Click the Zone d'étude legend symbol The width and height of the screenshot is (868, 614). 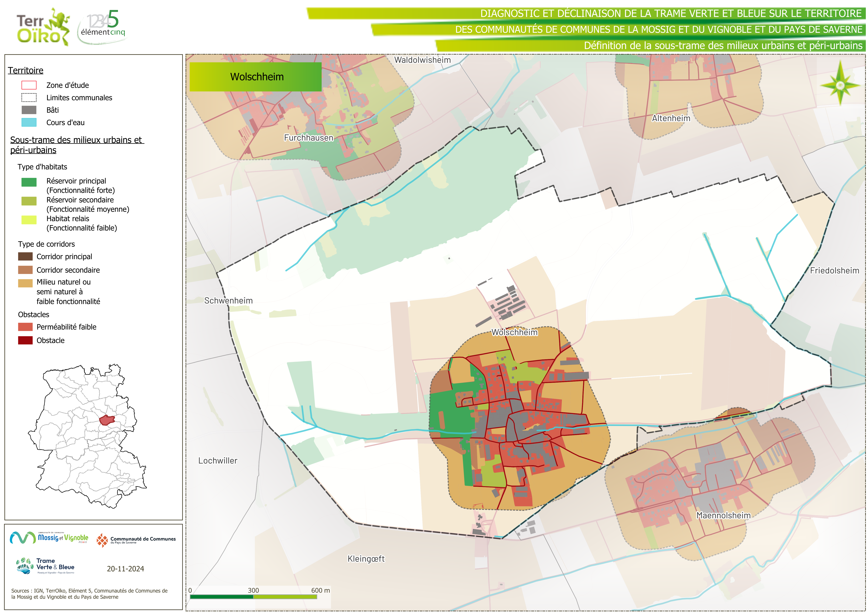coord(29,85)
